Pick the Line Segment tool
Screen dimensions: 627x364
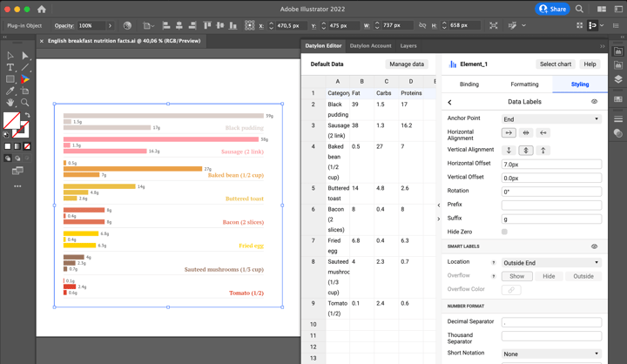pos(24,67)
